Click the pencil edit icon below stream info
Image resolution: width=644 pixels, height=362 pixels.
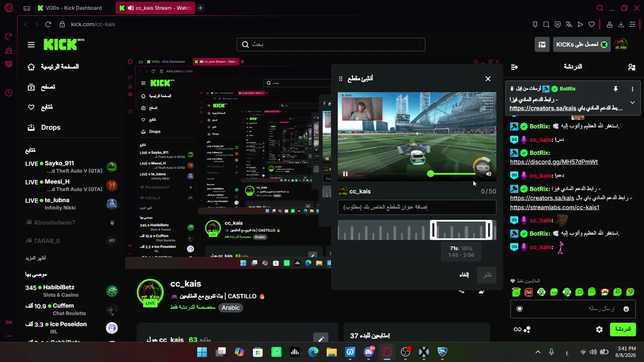click(320, 339)
